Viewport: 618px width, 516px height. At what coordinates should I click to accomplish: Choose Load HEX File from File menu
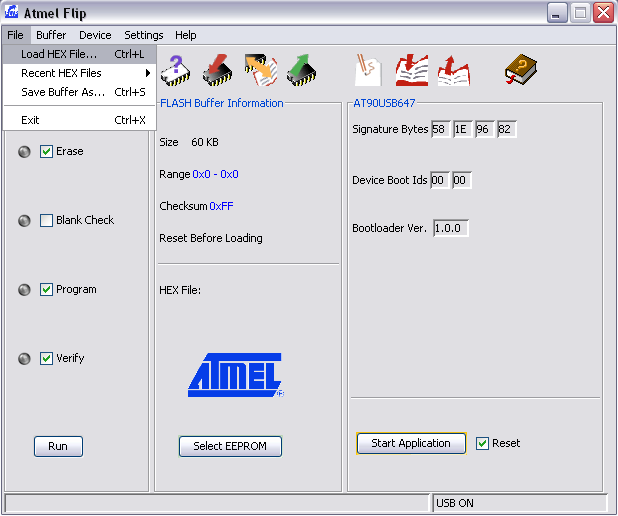pos(80,54)
